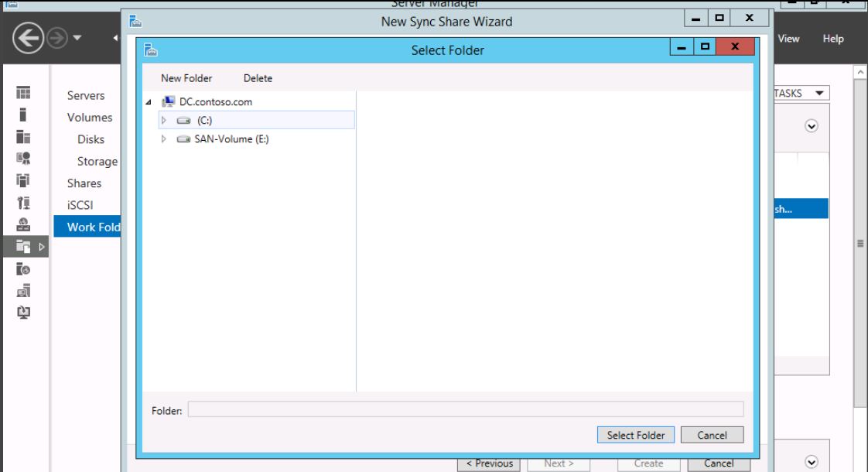Go to Volumes in the navigation list
Screen dimensions: 868x472
click(90, 118)
